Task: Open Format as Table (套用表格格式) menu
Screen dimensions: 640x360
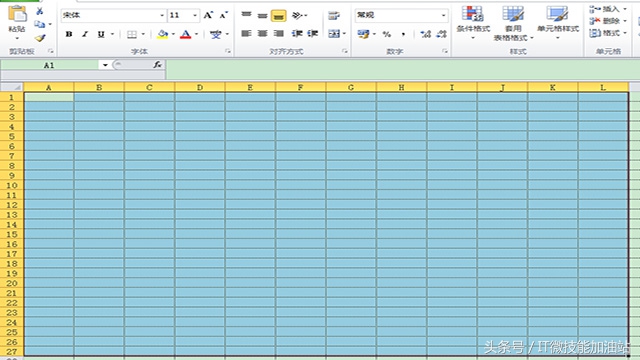Action: pyautogui.click(x=513, y=23)
